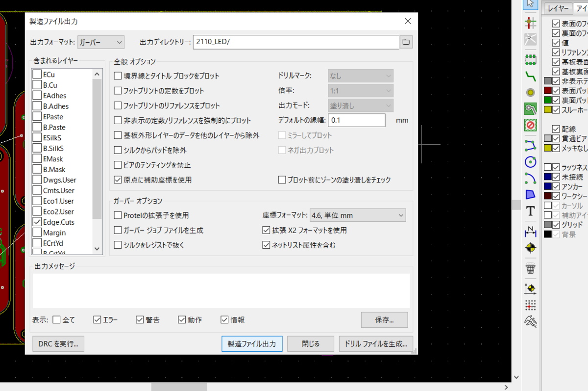Image resolution: width=588 pixels, height=391 pixels.
Task: Select the add via tool
Action: pos(531,92)
